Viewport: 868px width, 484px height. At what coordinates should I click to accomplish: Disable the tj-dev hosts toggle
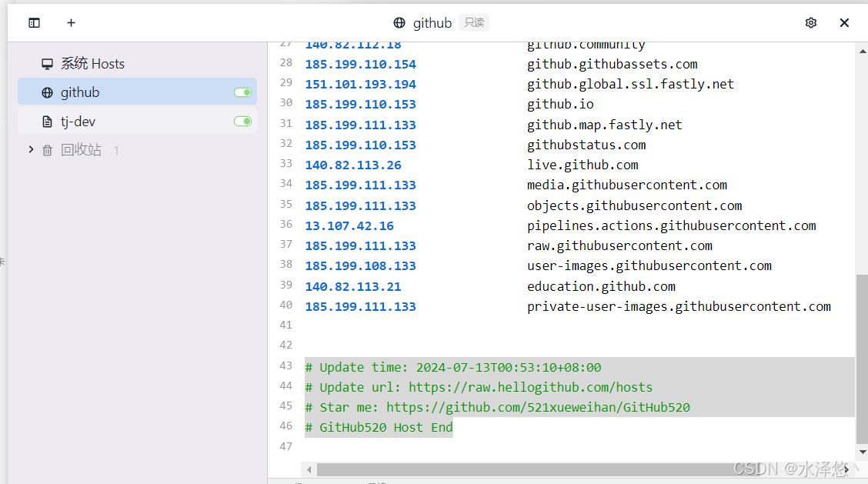coord(242,121)
